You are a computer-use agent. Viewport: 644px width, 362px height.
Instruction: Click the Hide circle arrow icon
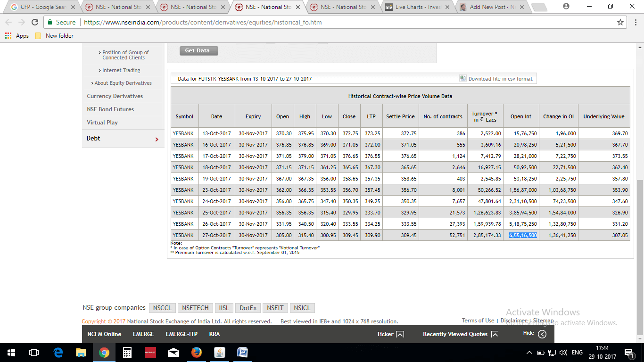coord(542,334)
